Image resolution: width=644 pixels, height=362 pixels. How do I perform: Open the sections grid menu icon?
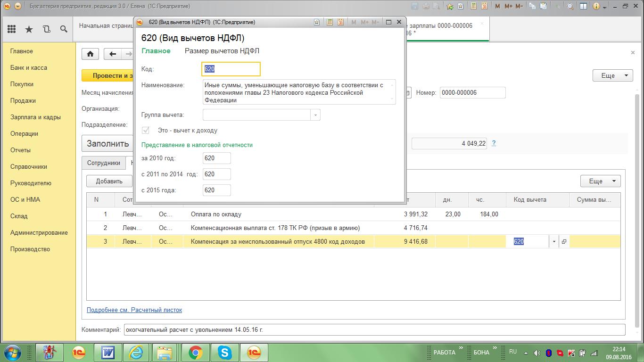click(x=11, y=29)
